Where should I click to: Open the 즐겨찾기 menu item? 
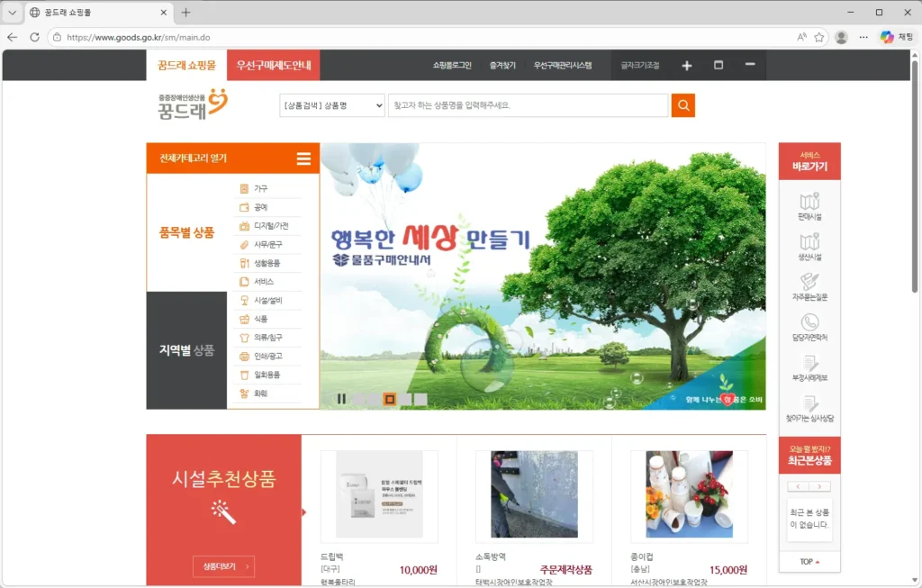click(502, 64)
